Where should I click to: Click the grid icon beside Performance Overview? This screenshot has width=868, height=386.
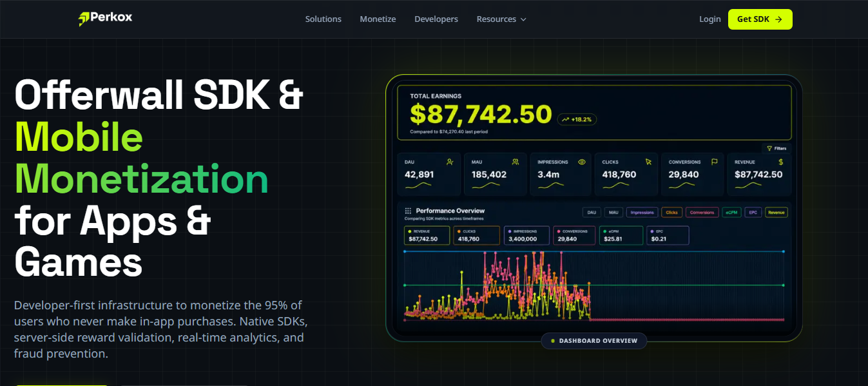(408, 211)
